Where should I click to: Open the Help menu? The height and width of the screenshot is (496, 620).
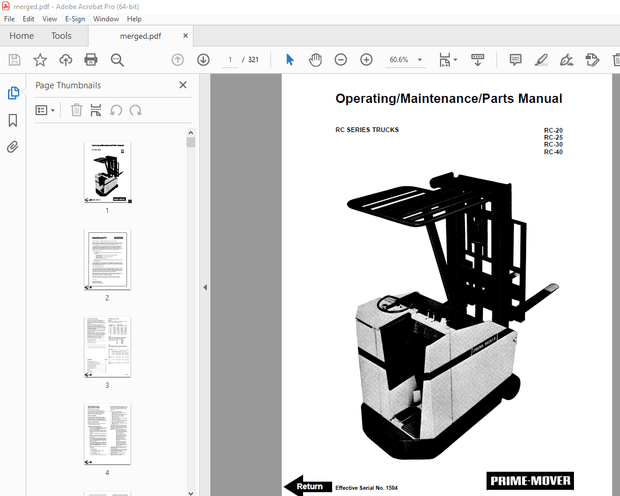pyautogui.click(x=134, y=19)
